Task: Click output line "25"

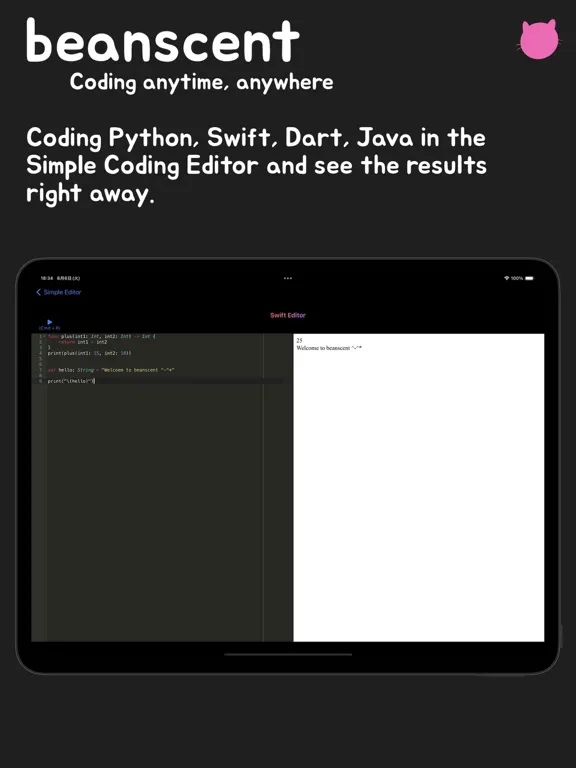Action: tap(299, 340)
